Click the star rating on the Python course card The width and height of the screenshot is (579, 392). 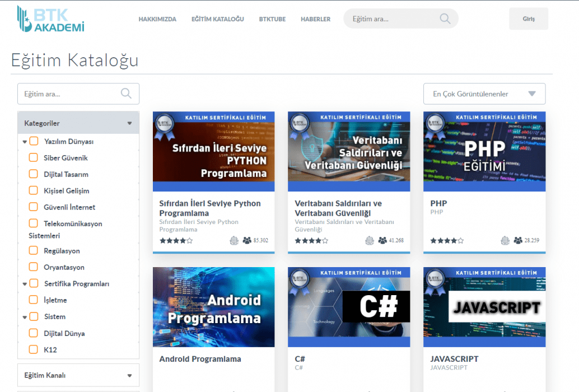click(x=176, y=241)
